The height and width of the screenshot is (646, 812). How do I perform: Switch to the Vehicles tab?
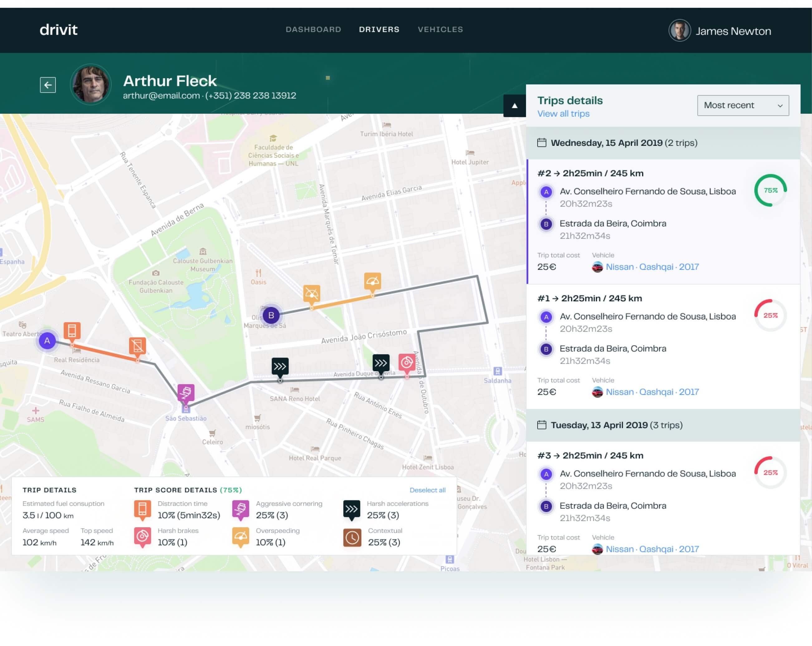tap(440, 29)
